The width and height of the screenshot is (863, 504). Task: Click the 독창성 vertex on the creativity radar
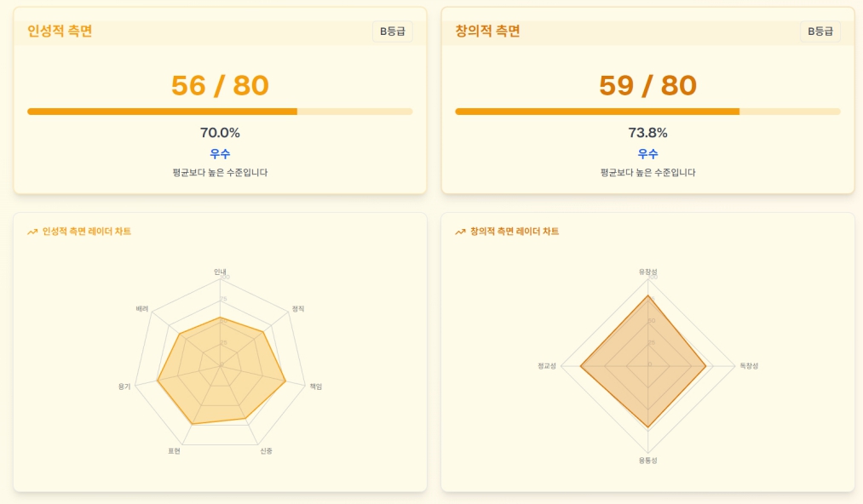705,364
